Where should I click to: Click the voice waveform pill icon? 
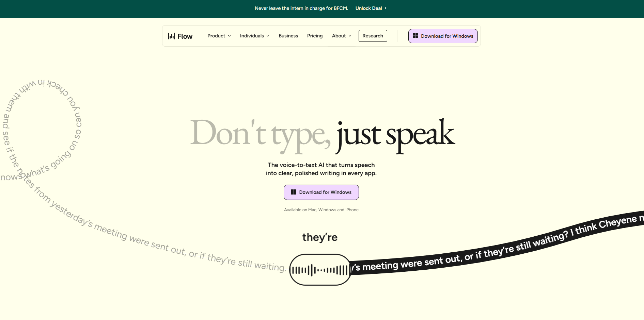click(x=320, y=270)
